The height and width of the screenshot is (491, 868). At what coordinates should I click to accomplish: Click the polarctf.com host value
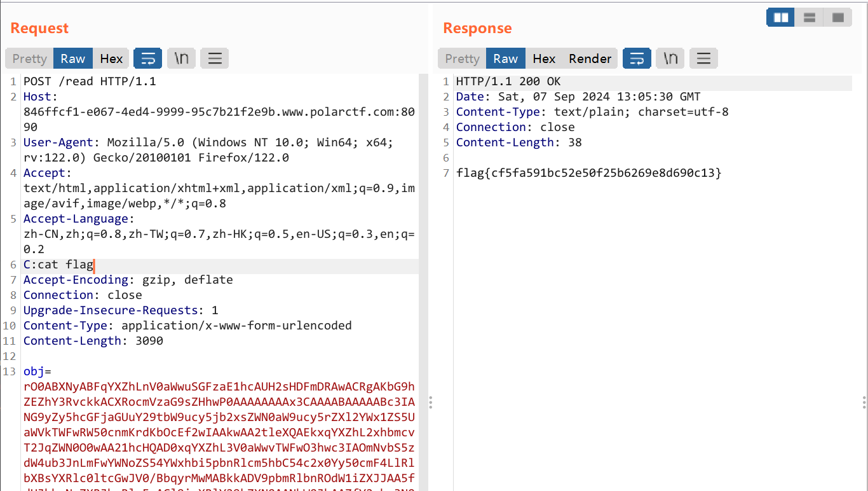tap(219, 120)
